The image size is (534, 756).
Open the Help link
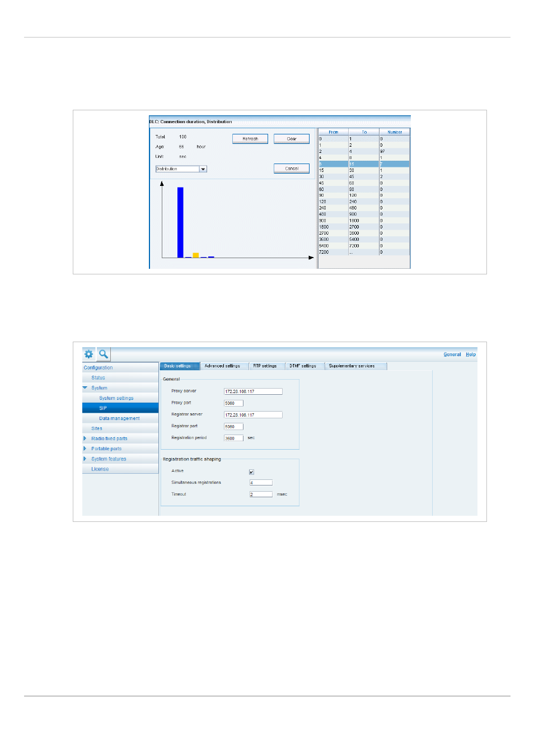[471, 354]
